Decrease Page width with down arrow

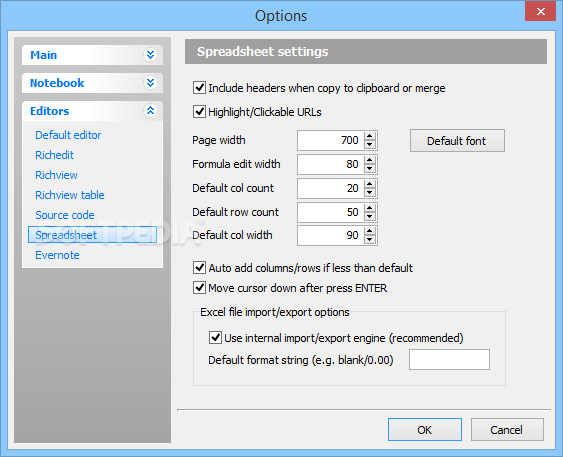370,144
